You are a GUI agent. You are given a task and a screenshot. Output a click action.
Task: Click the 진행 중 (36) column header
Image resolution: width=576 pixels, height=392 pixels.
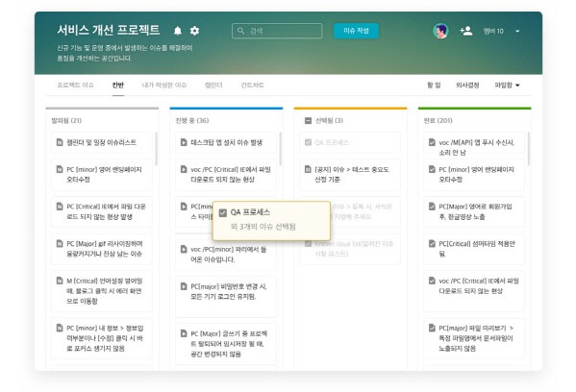(x=192, y=120)
